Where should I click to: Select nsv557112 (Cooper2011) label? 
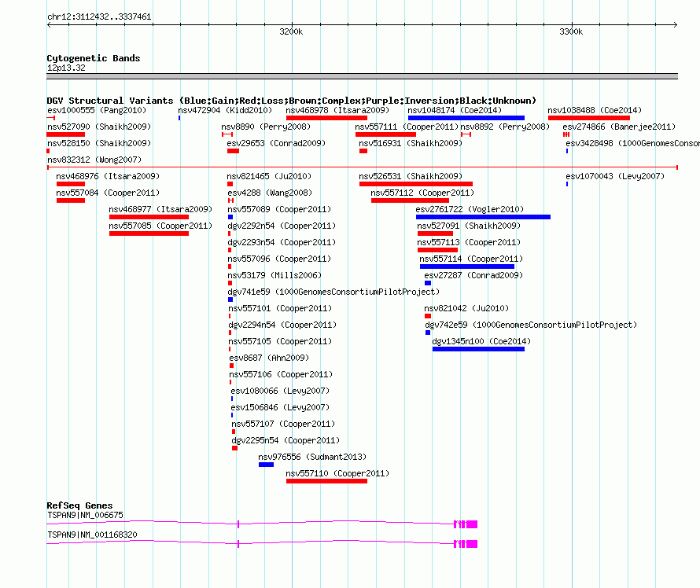(x=422, y=193)
